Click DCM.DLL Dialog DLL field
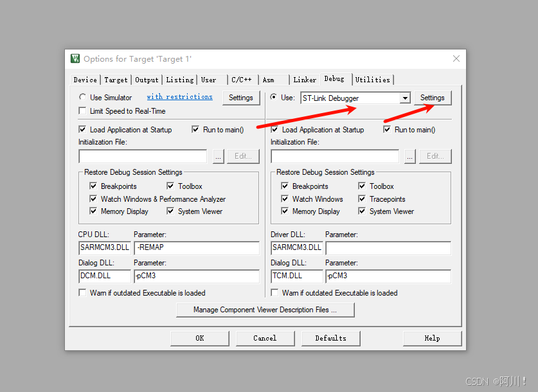Image resolution: width=538 pixels, height=392 pixels. pos(105,276)
